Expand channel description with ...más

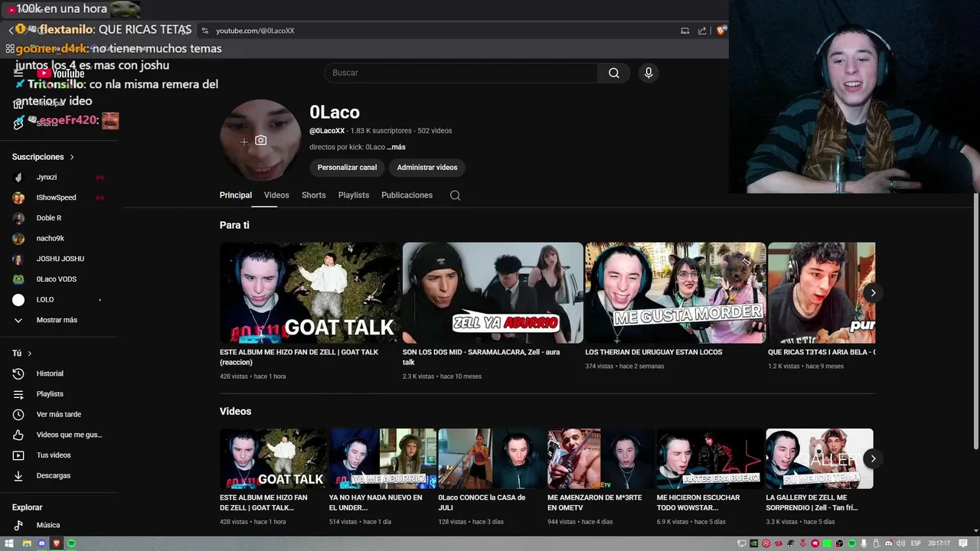[x=397, y=147]
